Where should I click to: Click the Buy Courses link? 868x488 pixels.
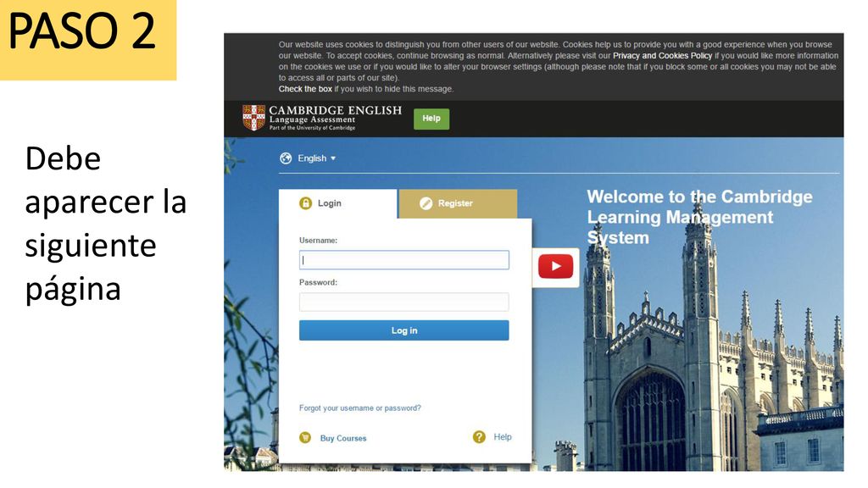coord(343,438)
